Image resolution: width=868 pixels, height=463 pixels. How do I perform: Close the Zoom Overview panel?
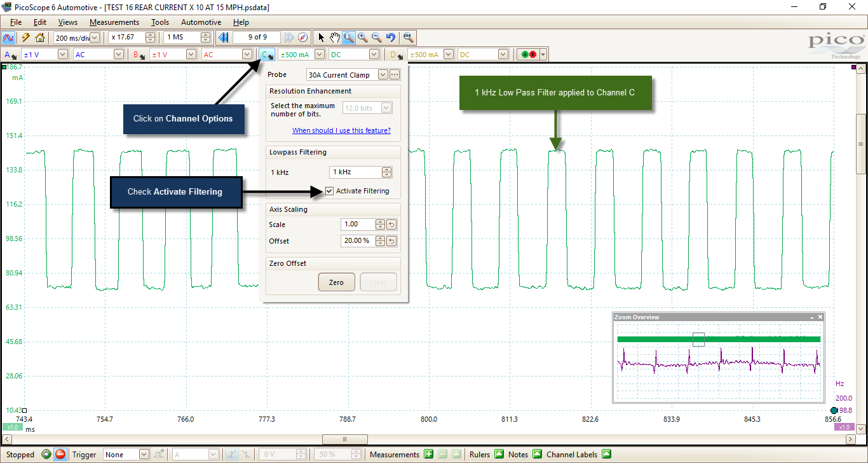click(820, 317)
